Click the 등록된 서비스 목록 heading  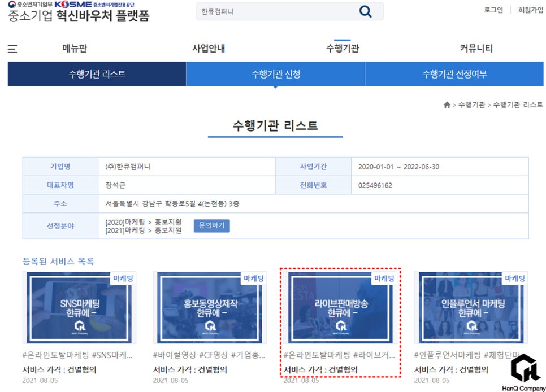click(x=58, y=262)
